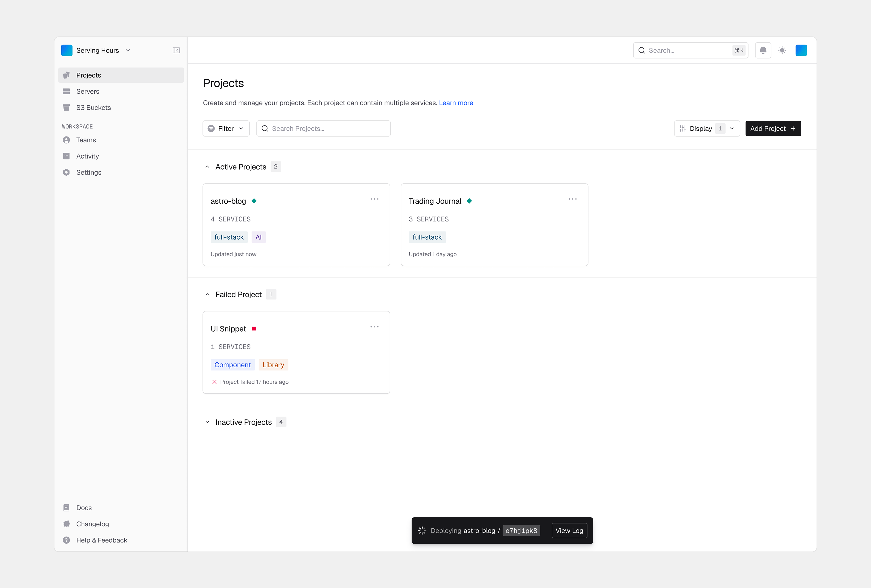The height and width of the screenshot is (588, 871).
Task: Open S3 Buckets from the sidebar icon
Action: tap(66, 108)
